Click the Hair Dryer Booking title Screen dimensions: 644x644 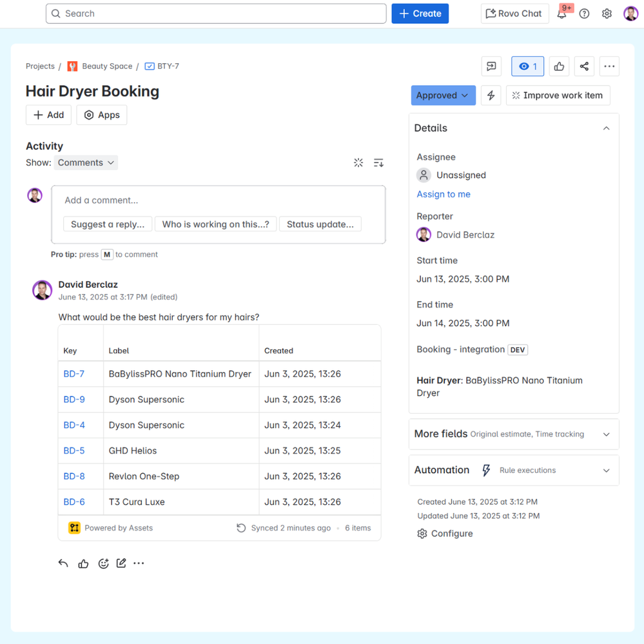point(92,91)
